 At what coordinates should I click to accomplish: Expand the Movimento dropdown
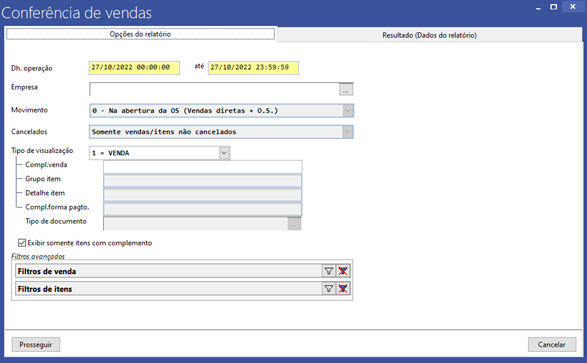click(348, 111)
